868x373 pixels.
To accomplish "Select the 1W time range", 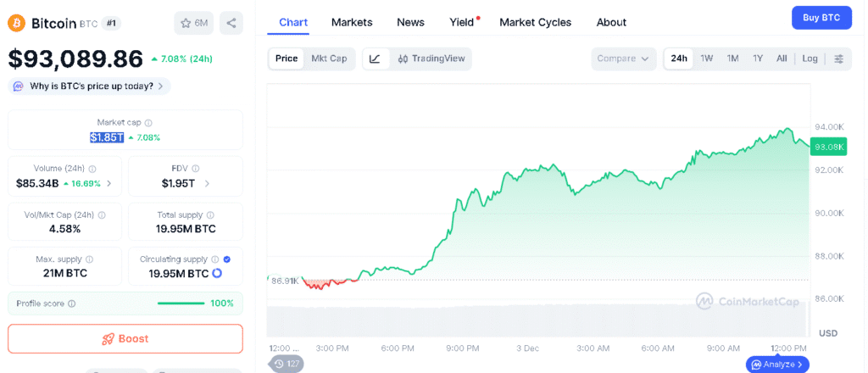I will [707, 58].
